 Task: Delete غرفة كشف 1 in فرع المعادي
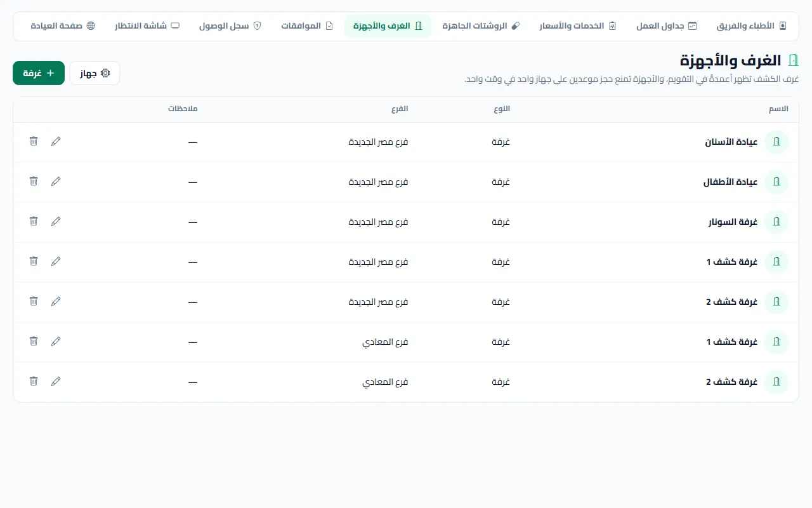pos(34,341)
